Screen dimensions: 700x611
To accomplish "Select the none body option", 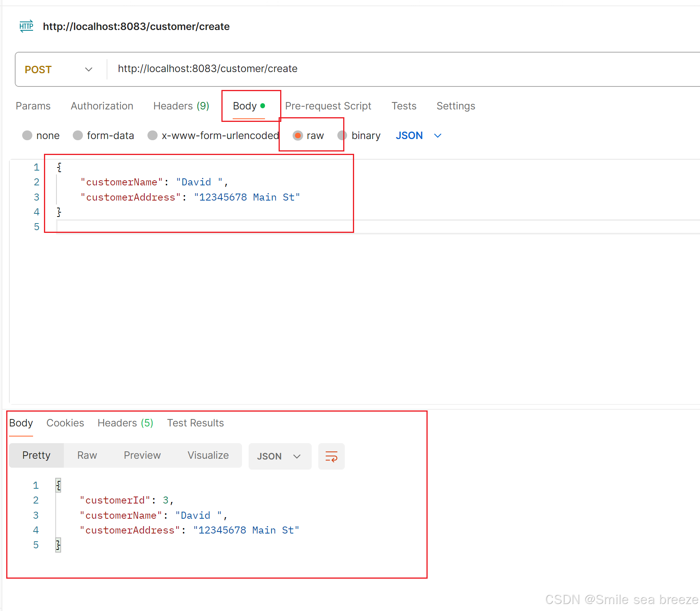I will tap(27, 136).
